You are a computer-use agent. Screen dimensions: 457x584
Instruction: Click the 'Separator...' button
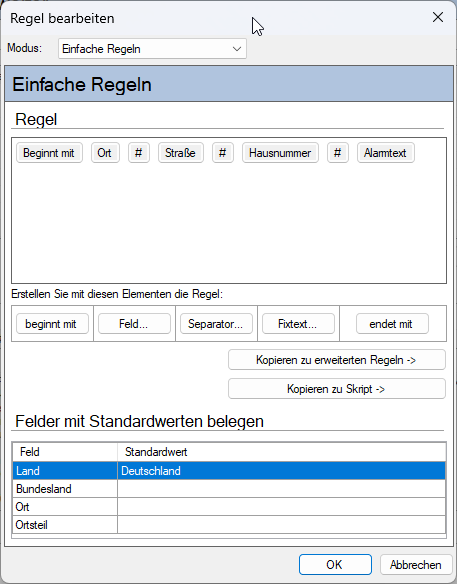216,324
